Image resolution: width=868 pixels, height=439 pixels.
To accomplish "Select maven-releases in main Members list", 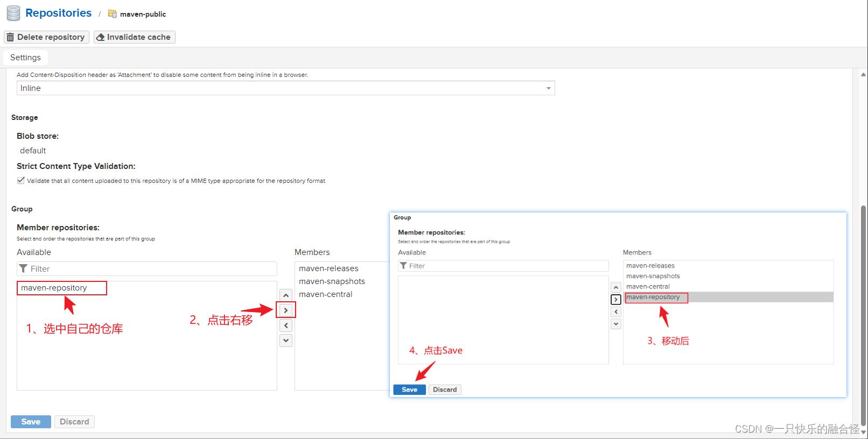I will click(328, 268).
